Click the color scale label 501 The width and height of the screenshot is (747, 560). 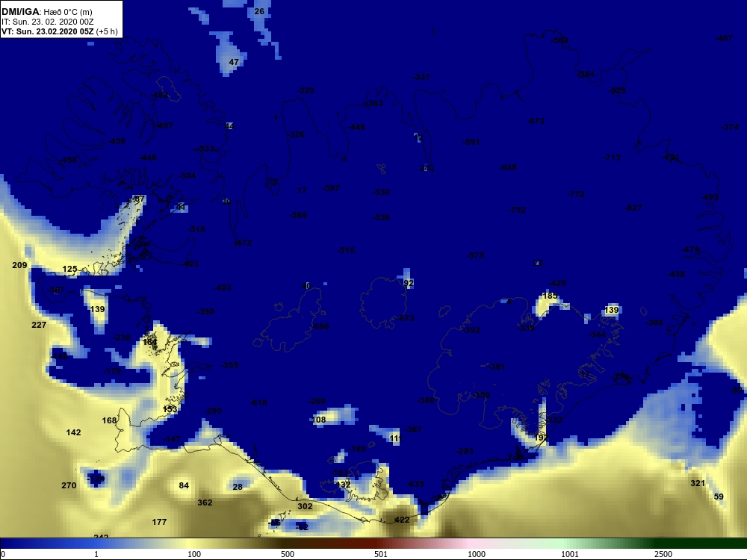(x=381, y=554)
